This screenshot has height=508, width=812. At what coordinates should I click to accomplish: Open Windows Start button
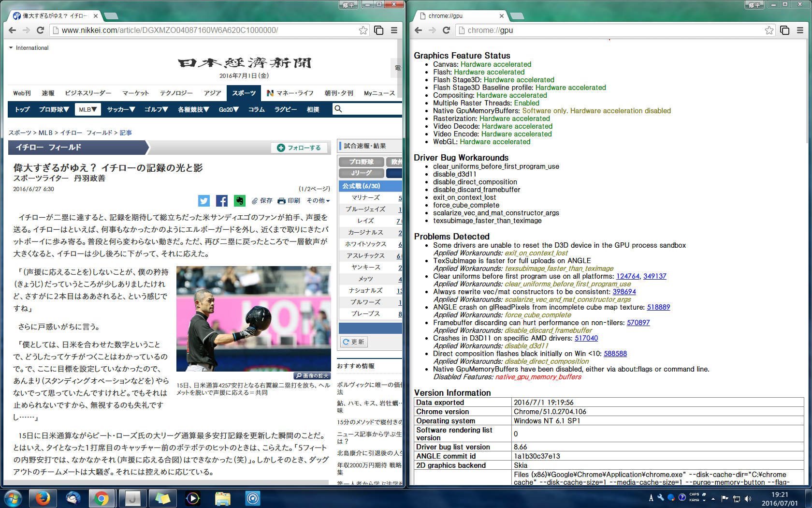pos(13,498)
